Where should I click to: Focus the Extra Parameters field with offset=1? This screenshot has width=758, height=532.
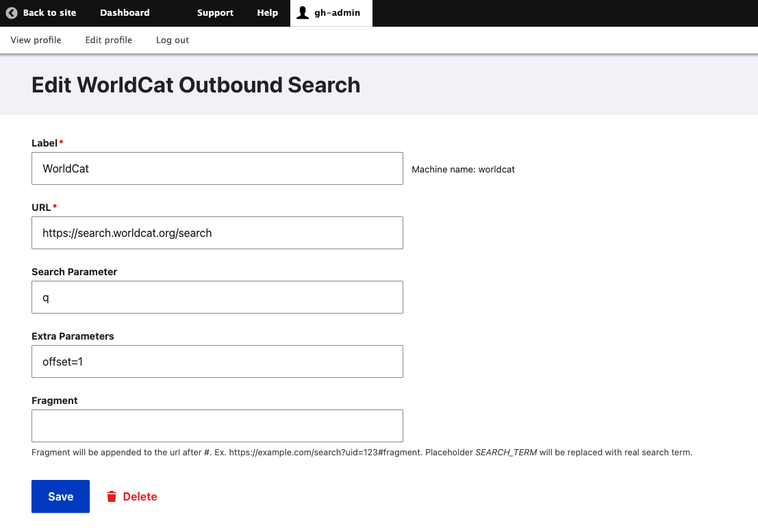[x=217, y=362]
